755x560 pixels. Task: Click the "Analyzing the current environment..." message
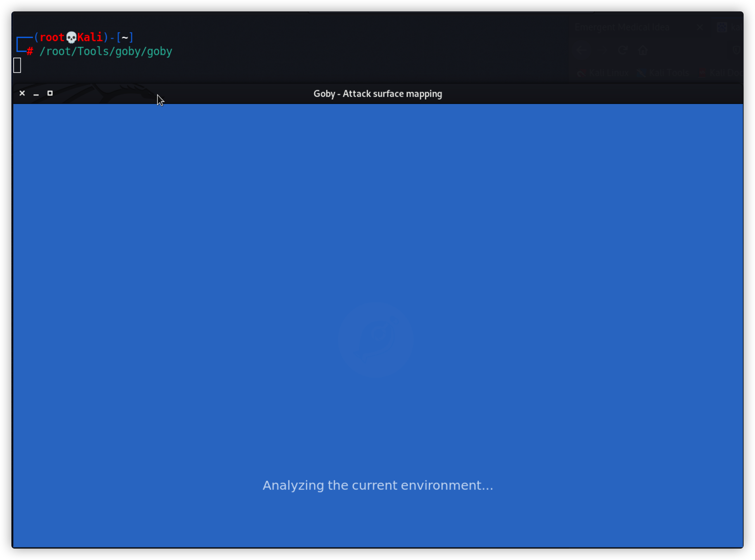click(378, 486)
